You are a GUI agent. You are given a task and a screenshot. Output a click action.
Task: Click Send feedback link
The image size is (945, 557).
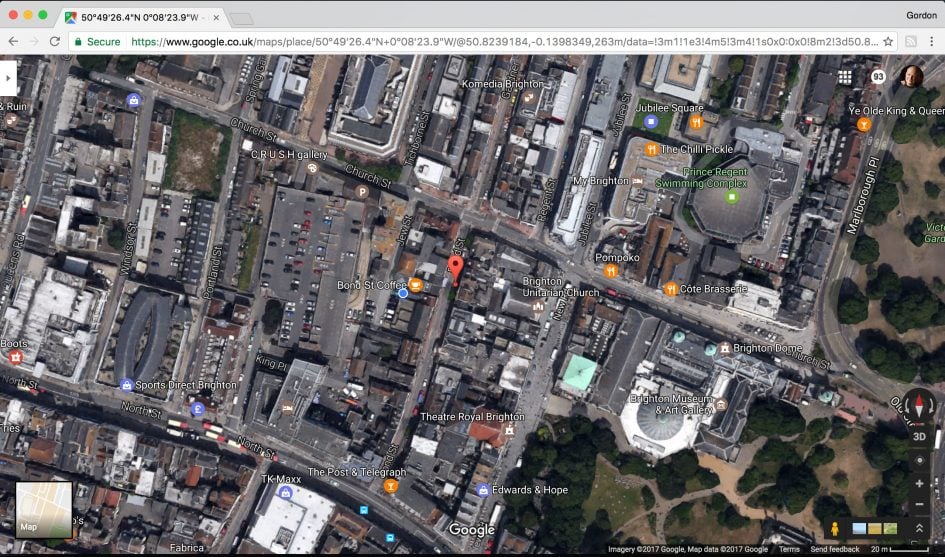(835, 549)
